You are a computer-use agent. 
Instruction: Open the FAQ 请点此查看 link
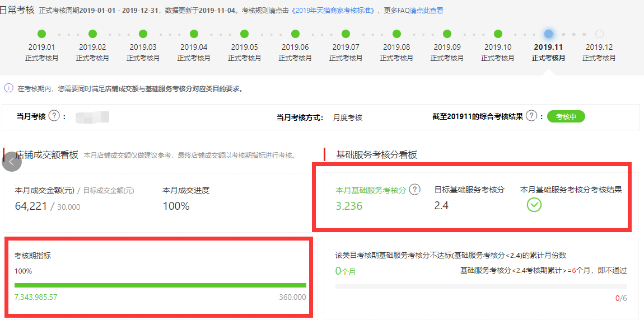[x=426, y=10]
